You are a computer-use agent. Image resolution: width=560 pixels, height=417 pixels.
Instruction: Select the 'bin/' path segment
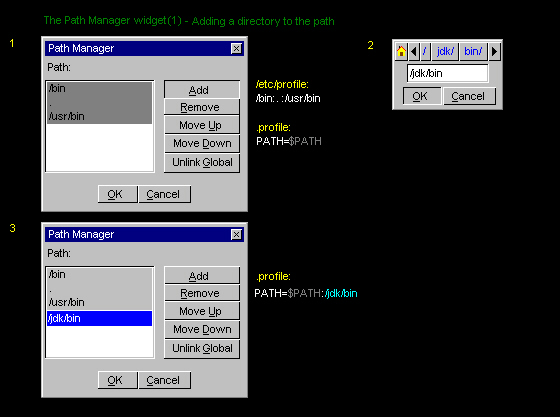click(473, 51)
